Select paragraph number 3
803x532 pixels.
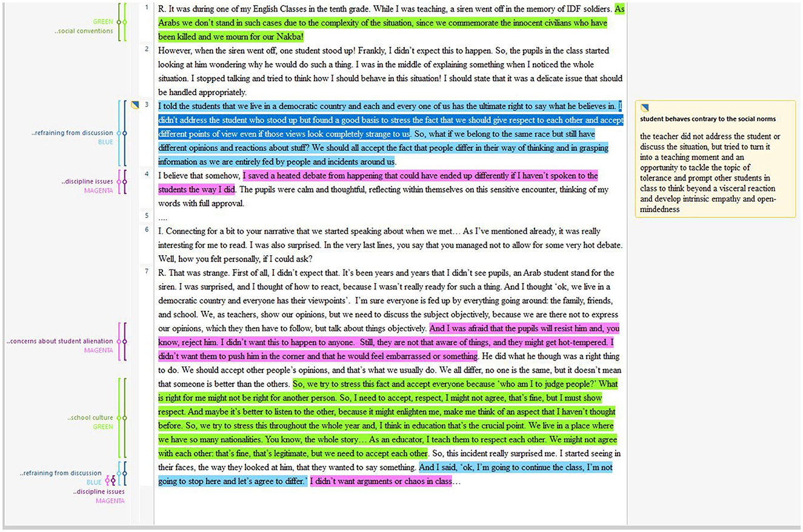pos(146,105)
